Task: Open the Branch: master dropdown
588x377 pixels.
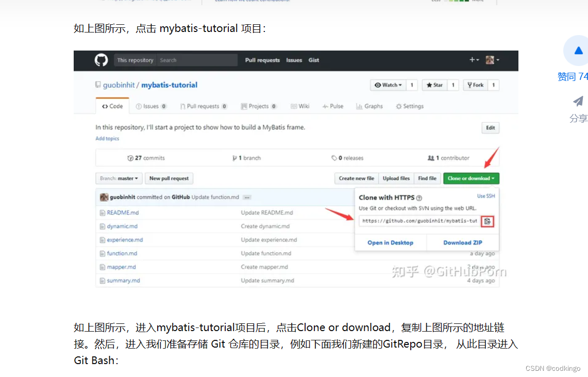Action: pos(119,178)
